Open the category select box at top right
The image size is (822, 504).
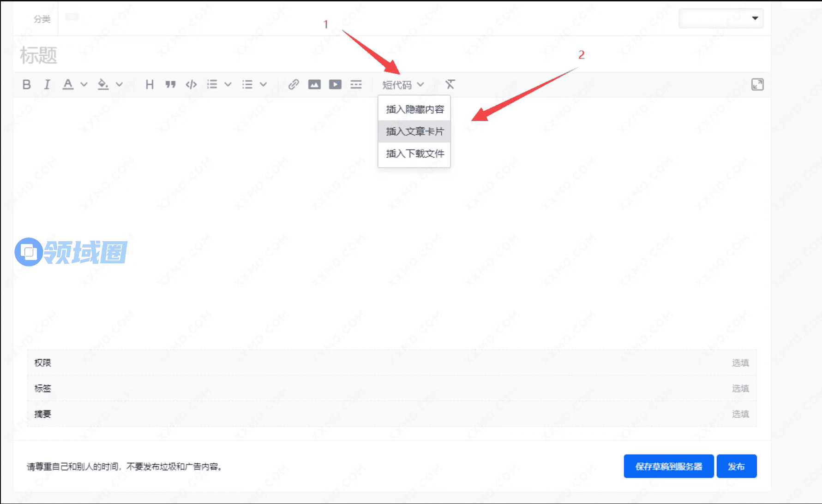point(720,18)
